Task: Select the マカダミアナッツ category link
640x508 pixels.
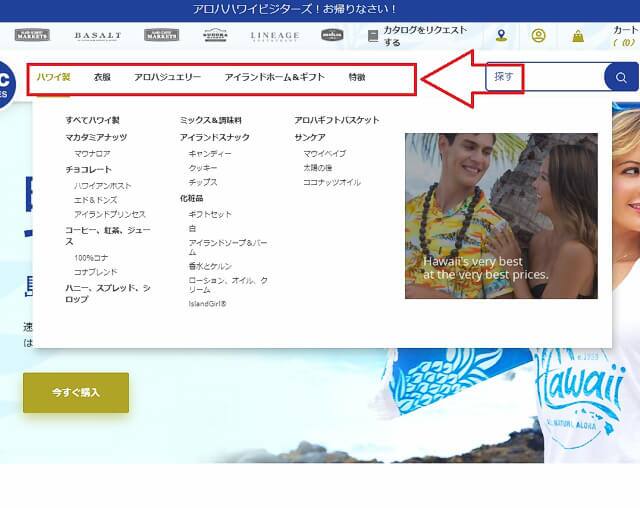Action: (x=95, y=137)
